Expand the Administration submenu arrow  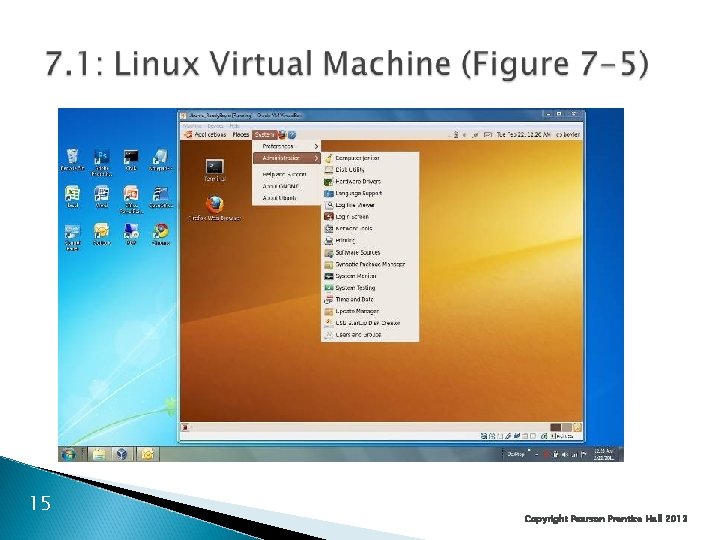[x=316, y=158]
